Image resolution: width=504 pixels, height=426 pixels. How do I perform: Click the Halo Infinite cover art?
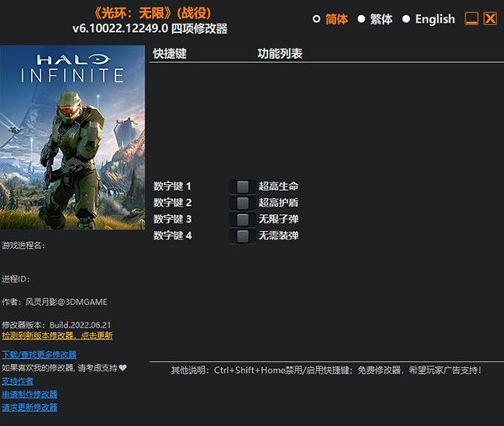point(72,137)
